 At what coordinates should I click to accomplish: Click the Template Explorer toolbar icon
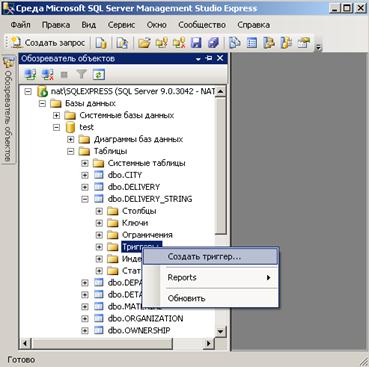(x=286, y=43)
